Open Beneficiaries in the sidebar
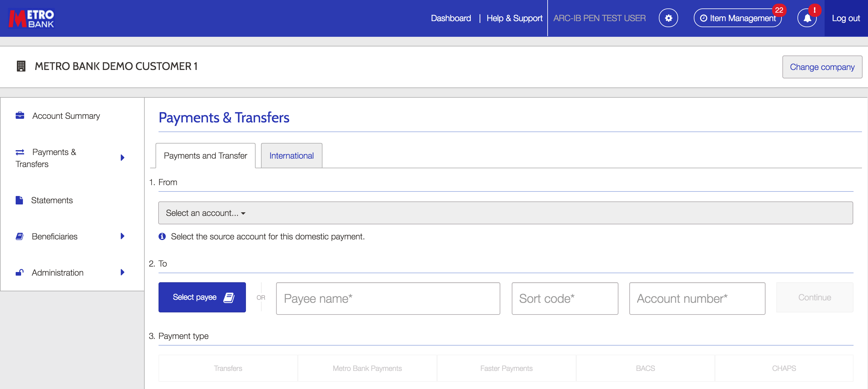 coord(55,236)
